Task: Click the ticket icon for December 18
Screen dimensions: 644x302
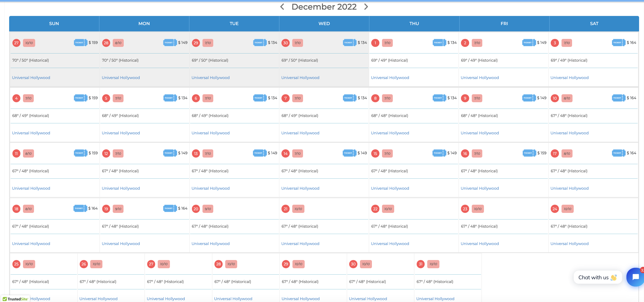Action: (x=79, y=209)
